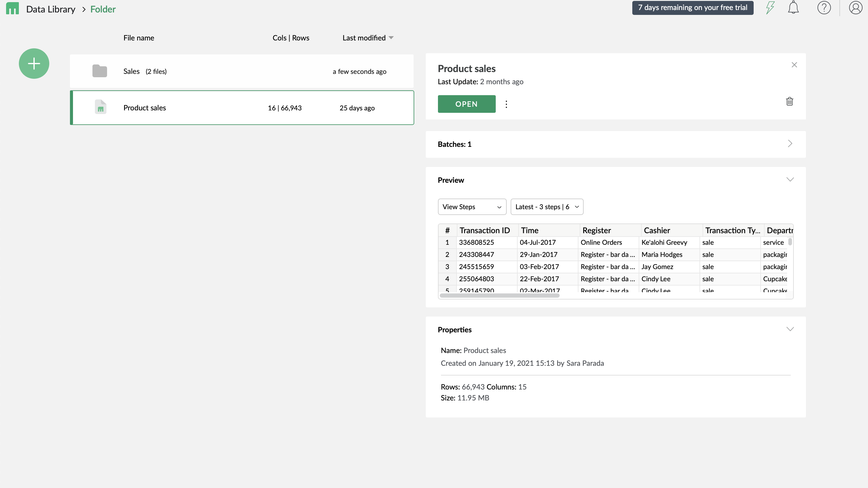868x488 pixels.
Task: Go to Data Library via breadcrumb
Action: 51,9
